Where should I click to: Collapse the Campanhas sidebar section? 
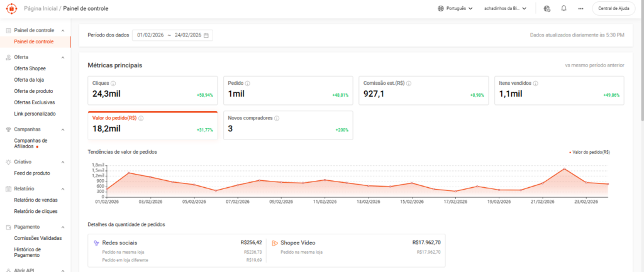pyautogui.click(x=63, y=129)
